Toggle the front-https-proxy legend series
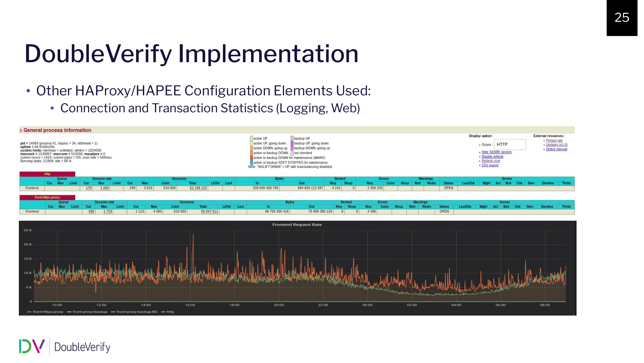644x363 pixels. click(45, 312)
